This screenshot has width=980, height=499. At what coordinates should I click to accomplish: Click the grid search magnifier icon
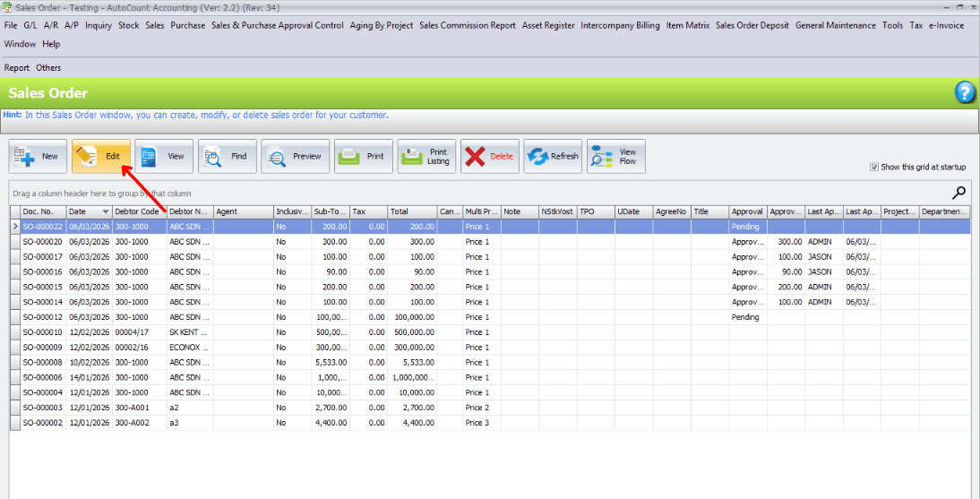959,193
